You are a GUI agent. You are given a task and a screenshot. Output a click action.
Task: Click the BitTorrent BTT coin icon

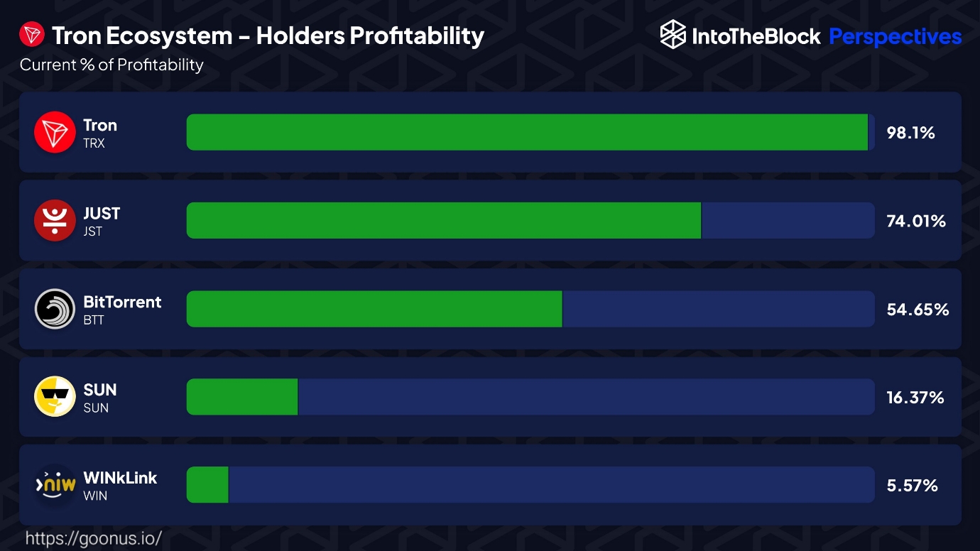click(55, 309)
